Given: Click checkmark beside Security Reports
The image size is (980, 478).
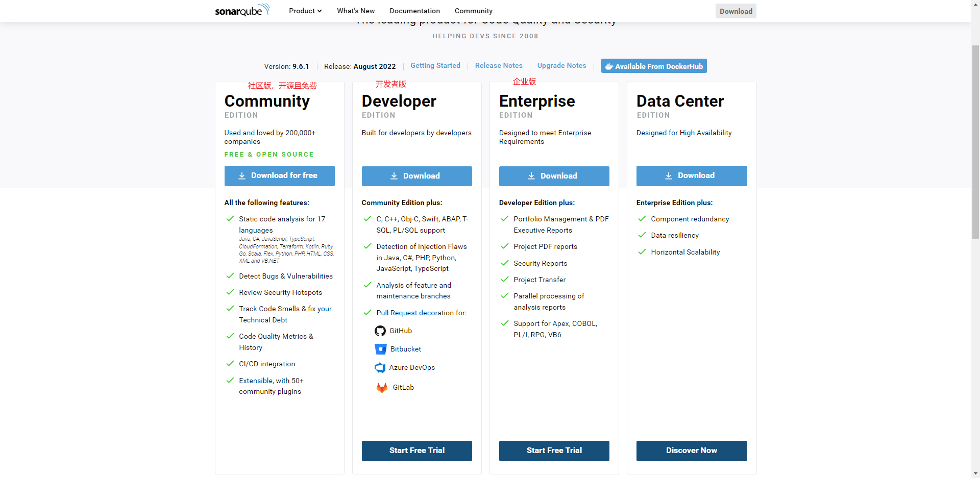Looking at the screenshot, I should tap(505, 263).
